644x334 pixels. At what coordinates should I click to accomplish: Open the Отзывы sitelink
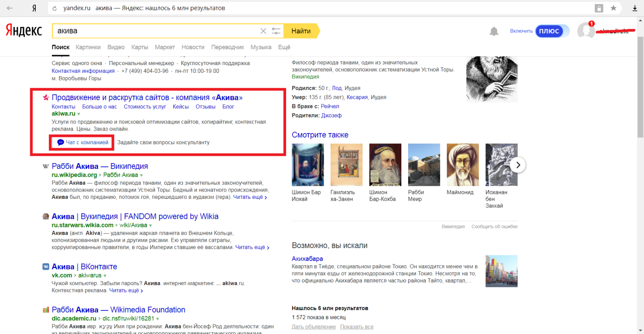205,107
